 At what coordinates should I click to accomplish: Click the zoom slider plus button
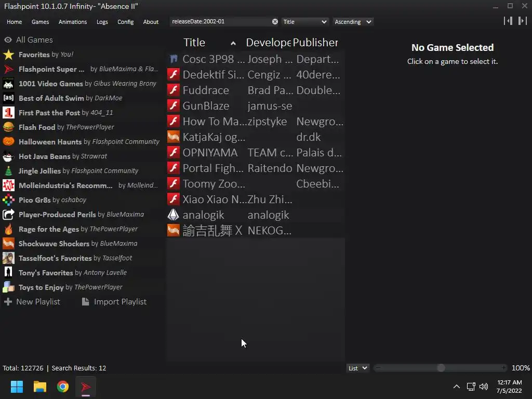tap(504, 368)
